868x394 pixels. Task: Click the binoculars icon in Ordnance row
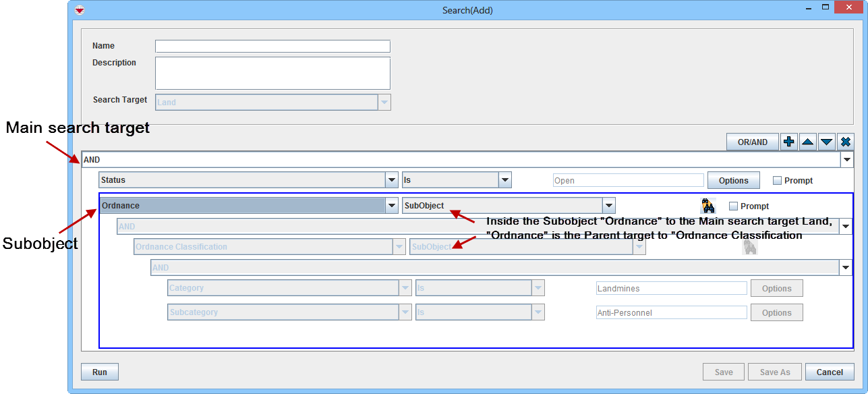707,206
